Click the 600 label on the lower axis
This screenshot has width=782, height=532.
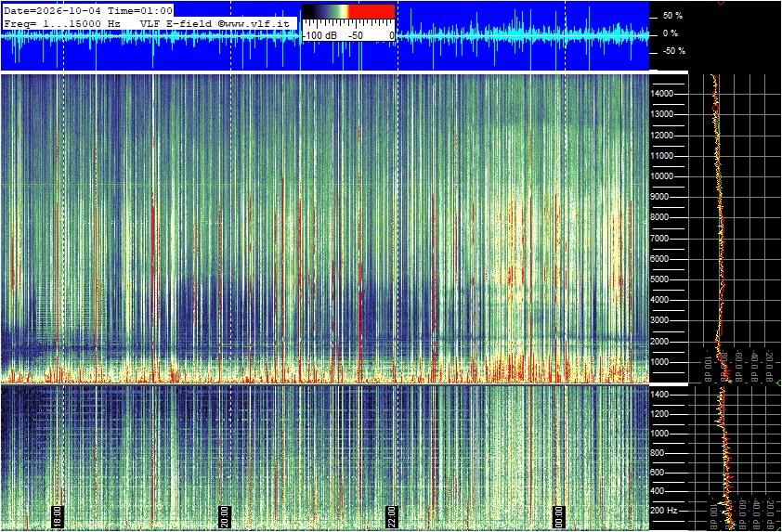tap(658, 473)
